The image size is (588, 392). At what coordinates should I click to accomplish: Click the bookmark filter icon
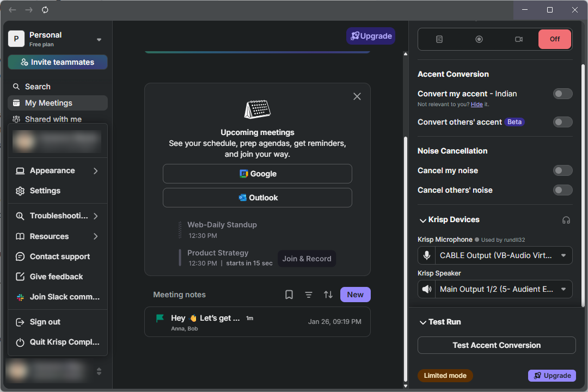tap(289, 295)
